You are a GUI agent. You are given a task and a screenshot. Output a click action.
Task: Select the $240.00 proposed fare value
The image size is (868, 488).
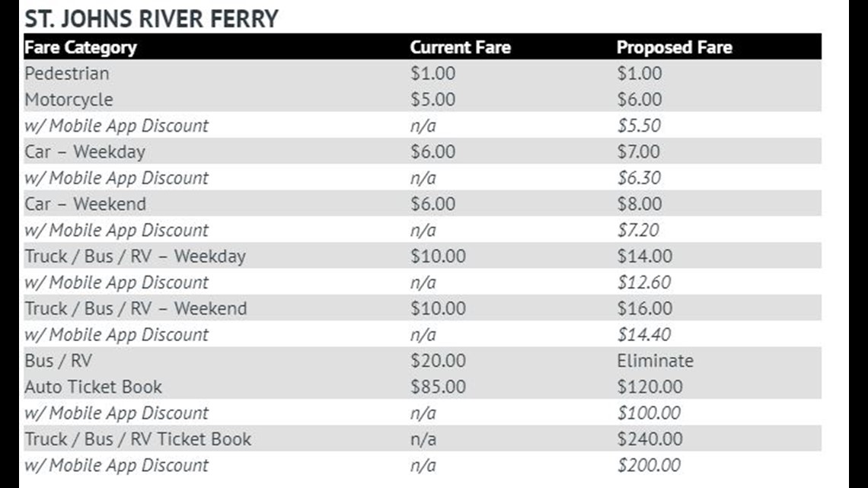point(650,439)
